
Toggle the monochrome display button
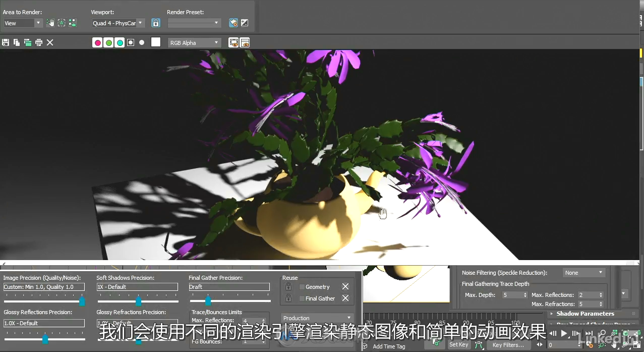point(142,42)
